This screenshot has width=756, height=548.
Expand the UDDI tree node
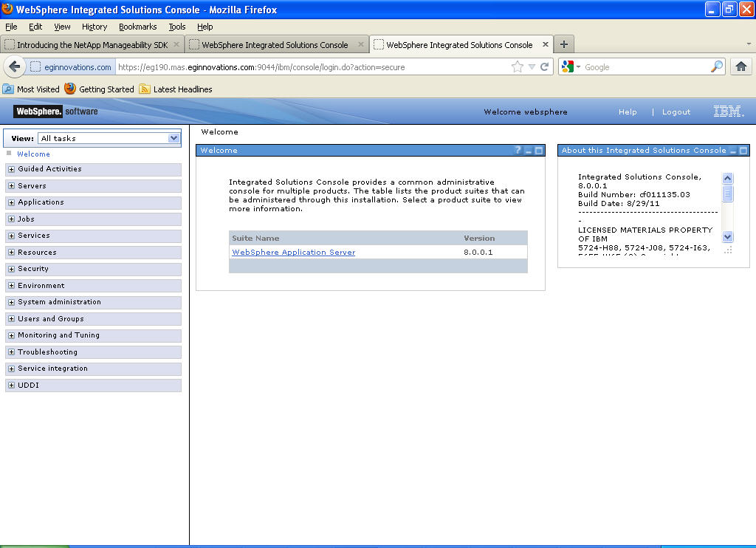point(11,386)
